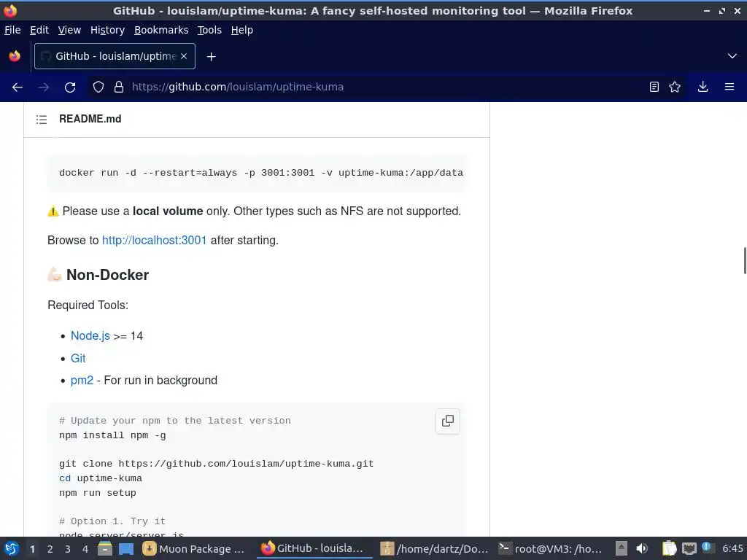The width and height of the screenshot is (747, 560).
Task: Open the Edit menu
Action: (39, 30)
